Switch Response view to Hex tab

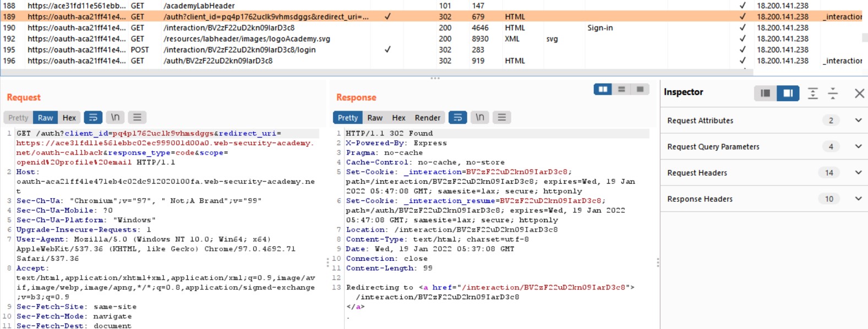[x=399, y=118]
